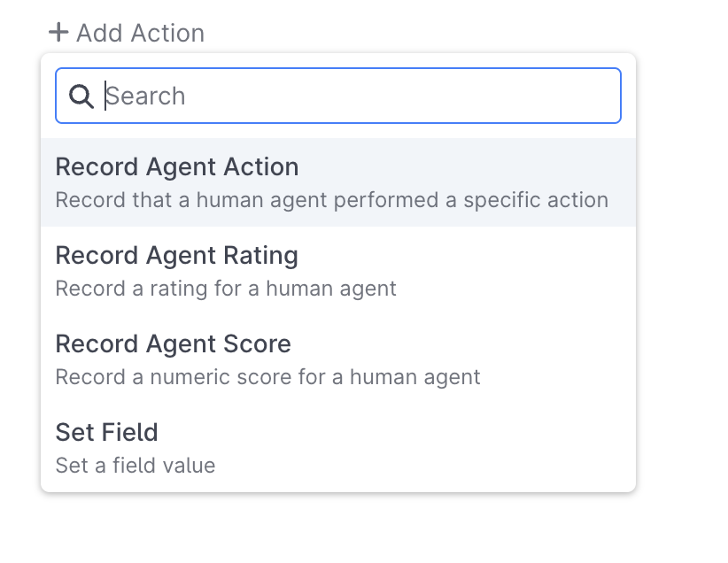The height and width of the screenshot is (563, 728).
Task: Focus the Search input field
Action: tap(338, 96)
